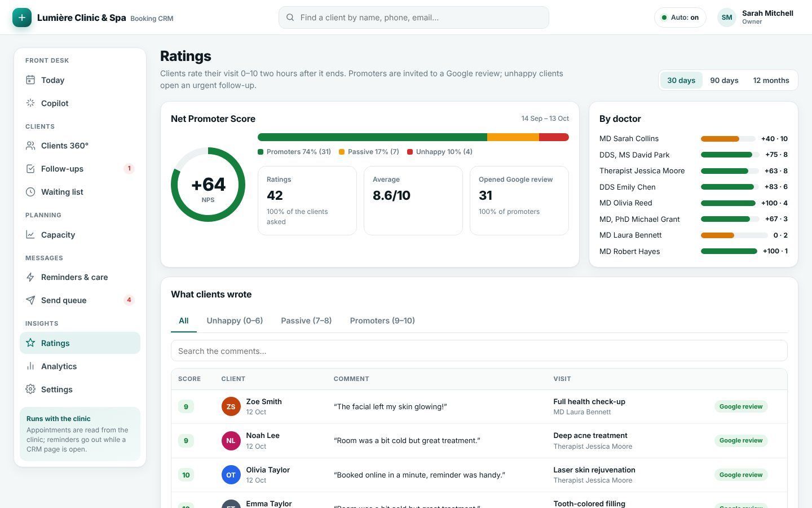This screenshot has width=812, height=508.
Task: Click the Reminders & care lightning icon
Action: [30, 277]
